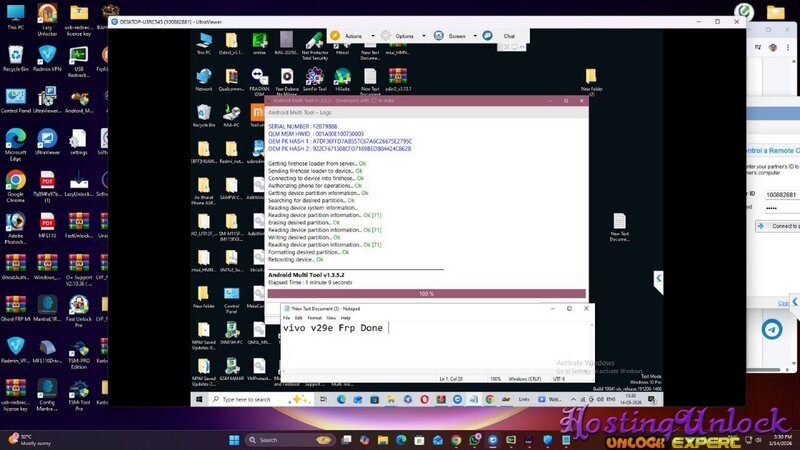
Task: Select the HiSuite icon on remote desktop
Action: [x=342, y=78]
